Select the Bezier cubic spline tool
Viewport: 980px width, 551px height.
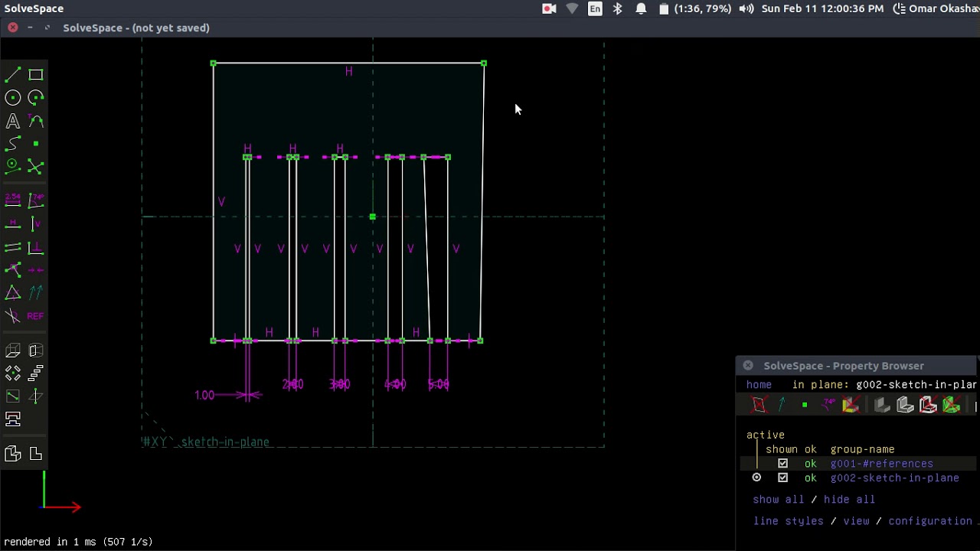13,144
